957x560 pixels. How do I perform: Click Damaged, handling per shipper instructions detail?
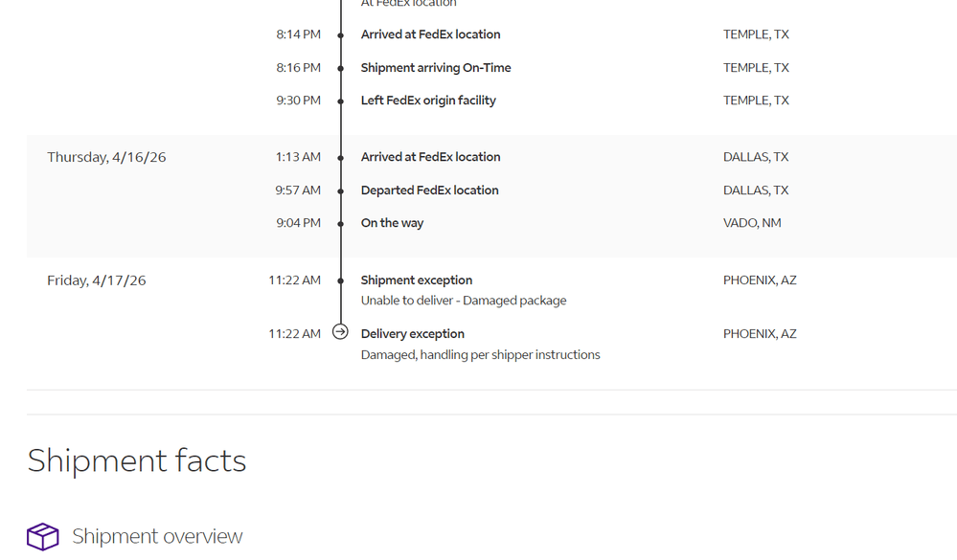(480, 354)
